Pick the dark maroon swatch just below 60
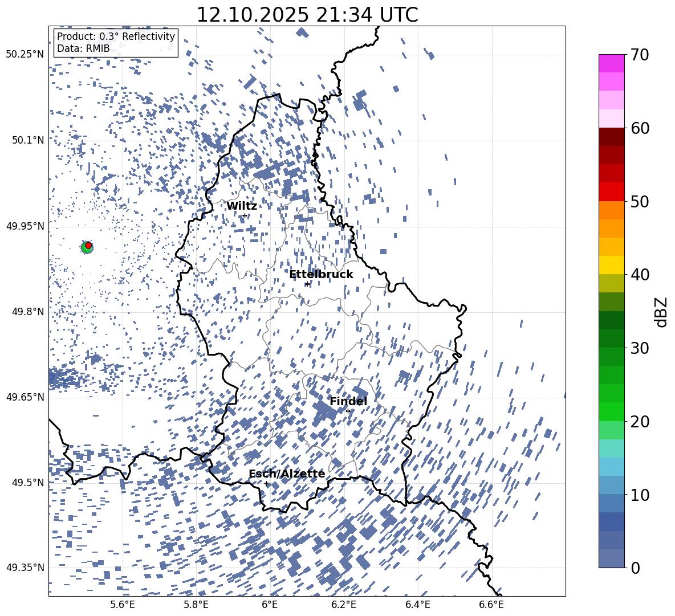This screenshot has height=616, width=675. (611, 137)
